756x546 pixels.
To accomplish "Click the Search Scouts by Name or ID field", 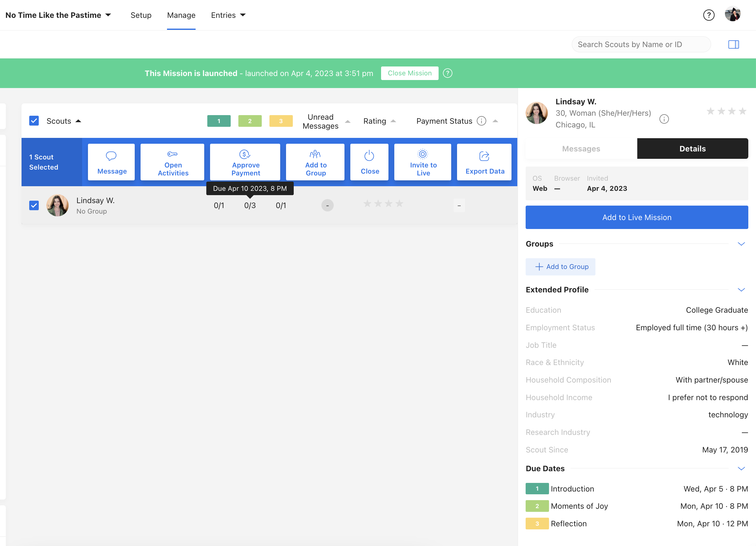I will 641,44.
